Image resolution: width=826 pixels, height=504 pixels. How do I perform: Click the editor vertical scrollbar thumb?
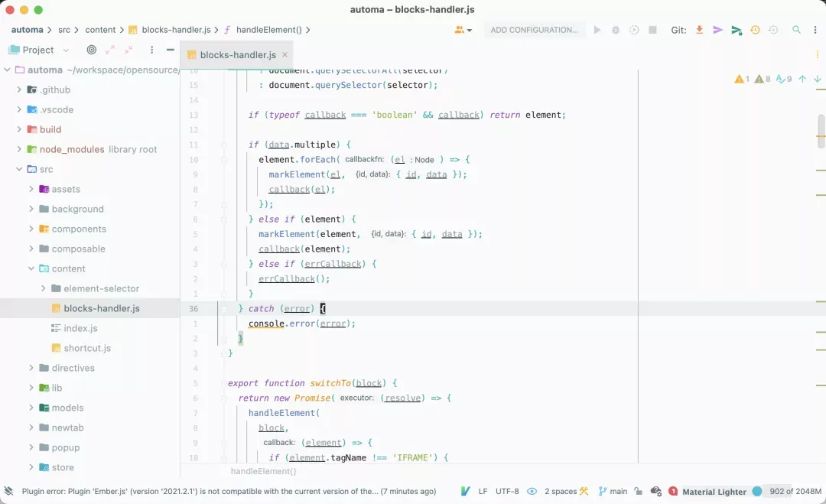[x=821, y=131]
